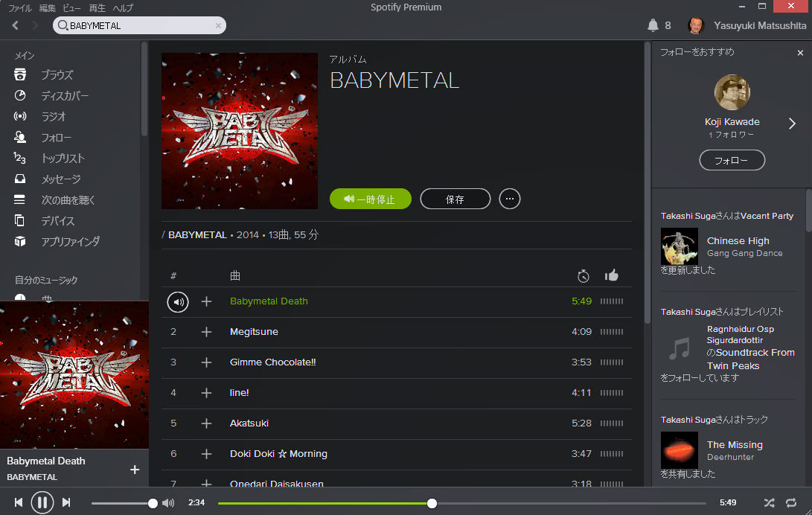Open Yasuyuki Matsushita's profile avatar
Image resolution: width=812 pixels, height=515 pixels.
click(696, 25)
